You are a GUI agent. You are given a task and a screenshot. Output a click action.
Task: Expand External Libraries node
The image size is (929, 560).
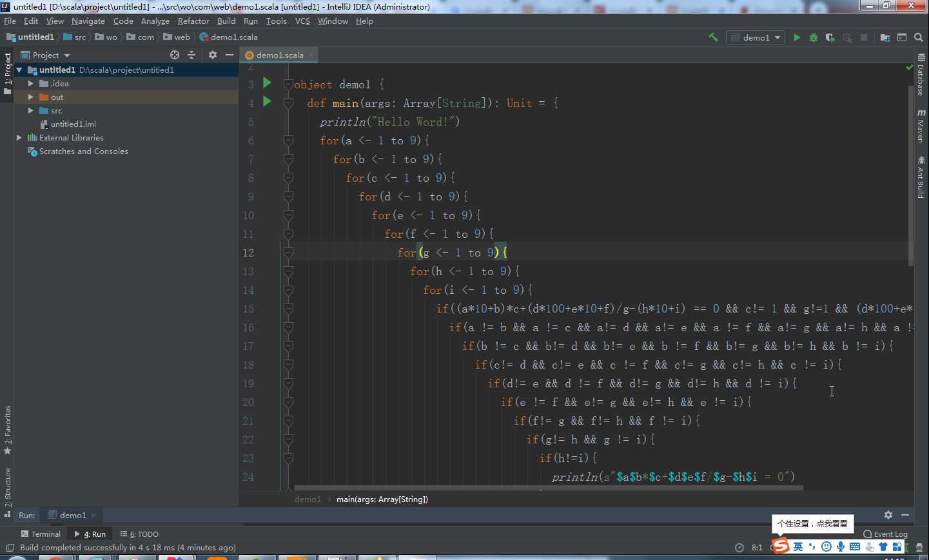pyautogui.click(x=19, y=137)
